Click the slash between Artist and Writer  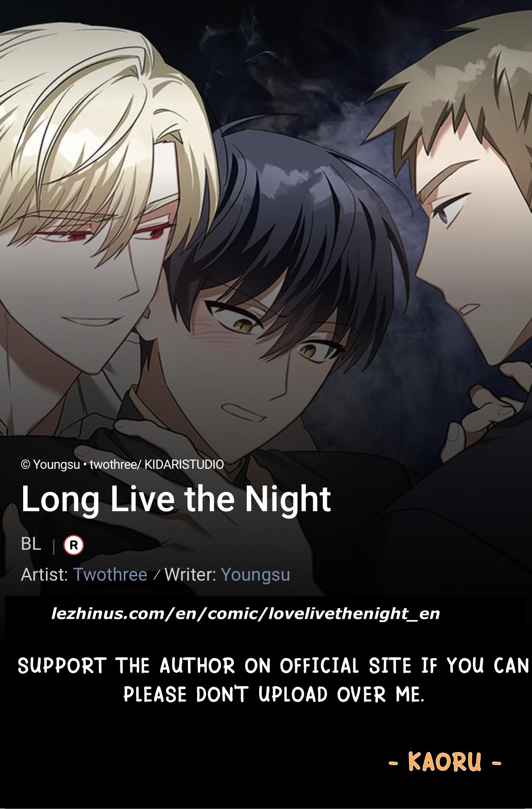156,575
